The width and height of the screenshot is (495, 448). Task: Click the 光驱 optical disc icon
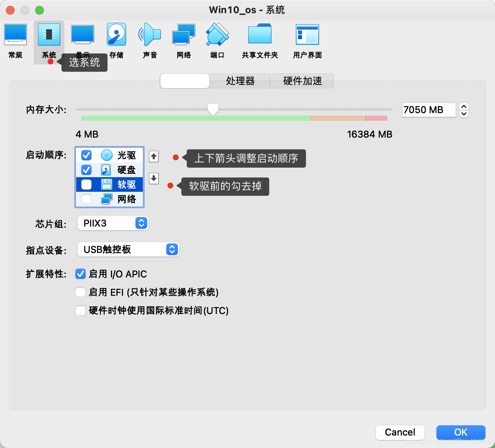click(107, 155)
